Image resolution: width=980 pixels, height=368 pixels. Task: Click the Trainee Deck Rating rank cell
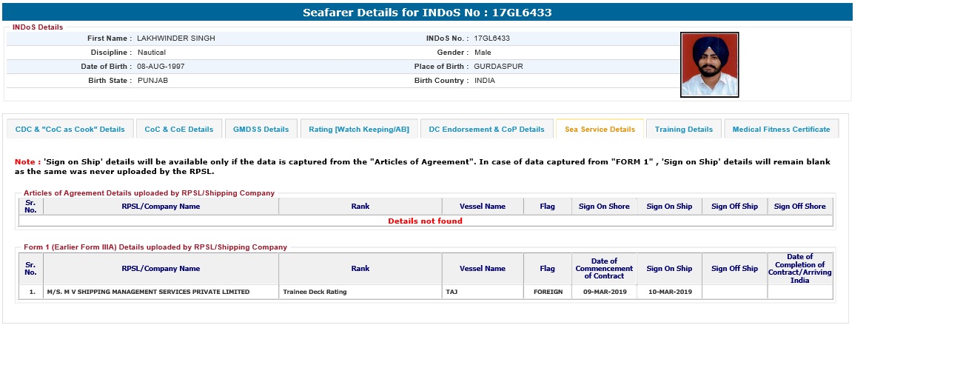(x=360, y=292)
